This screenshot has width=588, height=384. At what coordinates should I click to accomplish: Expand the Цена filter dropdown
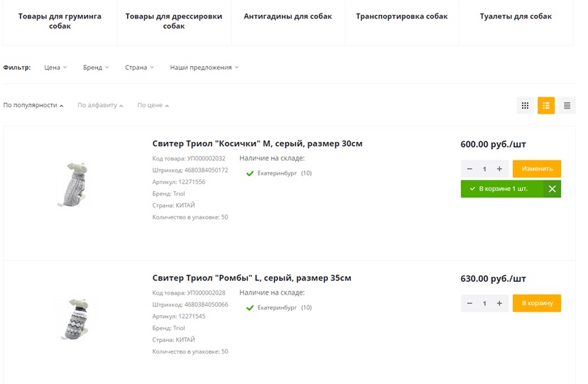[55, 67]
